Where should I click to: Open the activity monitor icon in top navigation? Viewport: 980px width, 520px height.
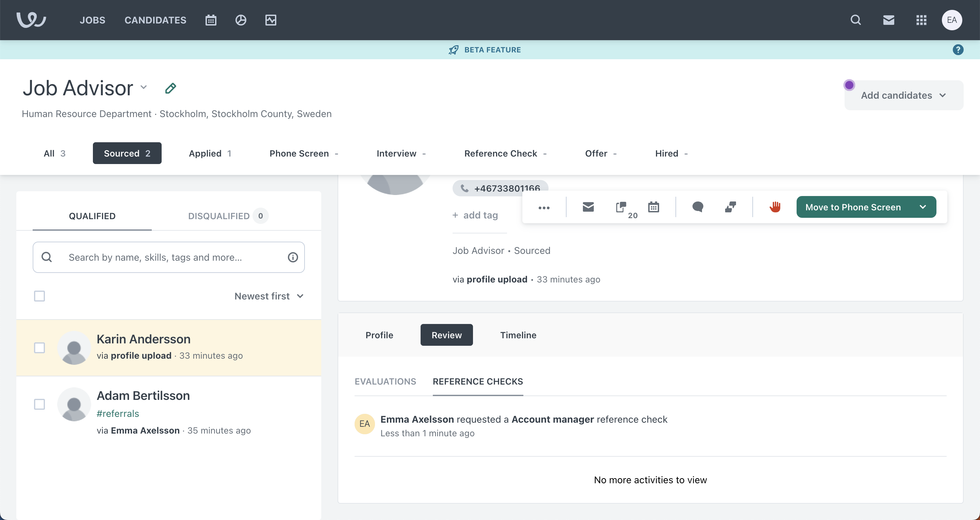click(x=271, y=20)
